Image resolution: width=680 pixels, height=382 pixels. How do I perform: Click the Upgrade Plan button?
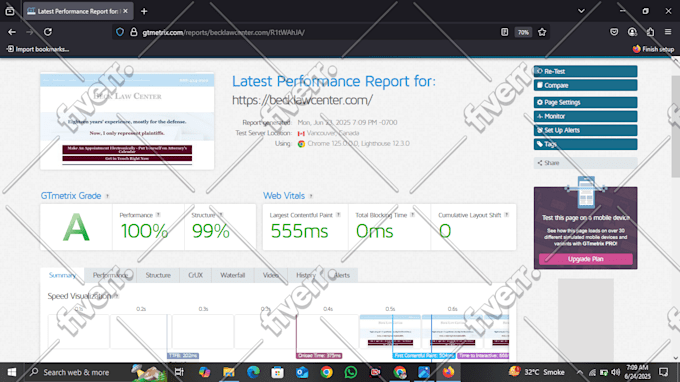pos(585,259)
